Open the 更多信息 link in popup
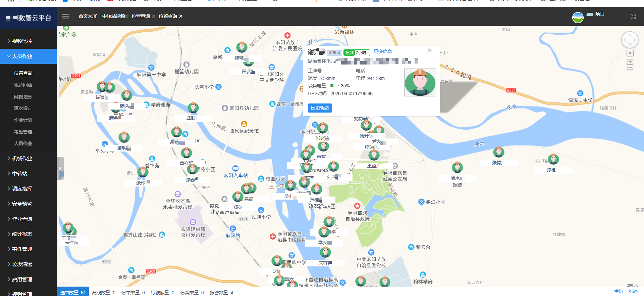 pos(383,51)
